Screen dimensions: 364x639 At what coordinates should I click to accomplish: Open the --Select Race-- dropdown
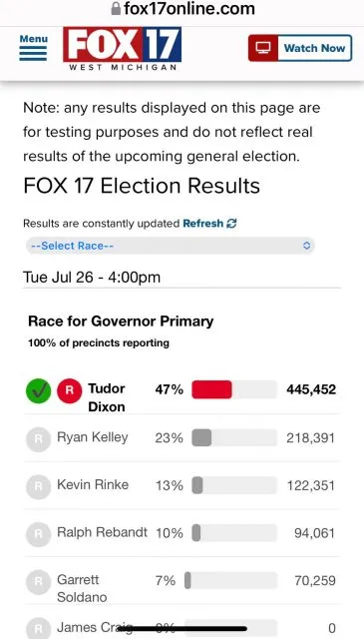coord(171,246)
